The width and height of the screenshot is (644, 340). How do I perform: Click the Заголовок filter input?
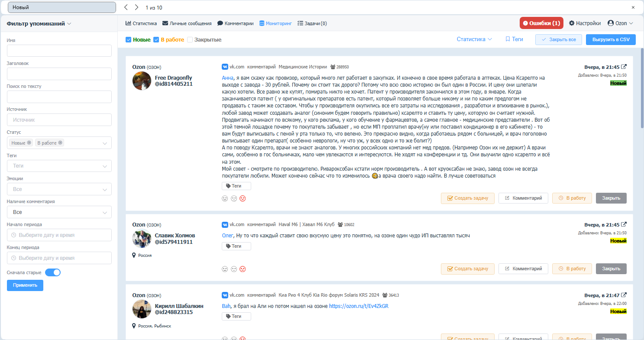[59, 74]
